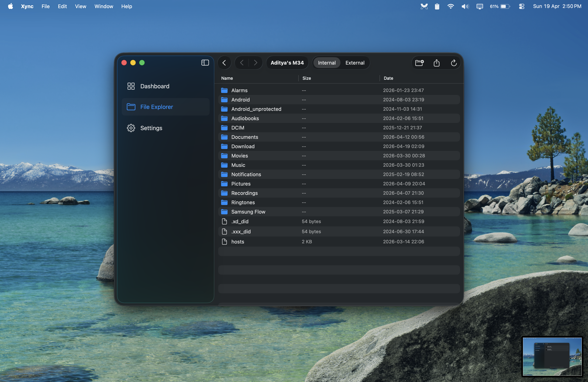Select the .xd_did file icon

pos(224,221)
